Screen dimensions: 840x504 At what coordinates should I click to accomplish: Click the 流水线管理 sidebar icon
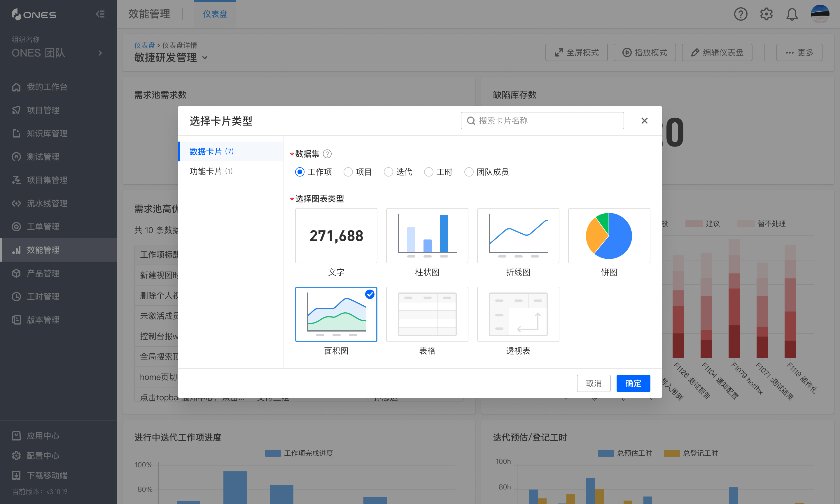[16, 203]
